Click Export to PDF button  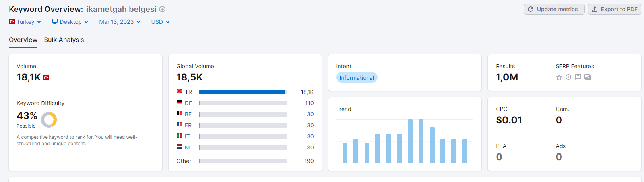pos(615,9)
